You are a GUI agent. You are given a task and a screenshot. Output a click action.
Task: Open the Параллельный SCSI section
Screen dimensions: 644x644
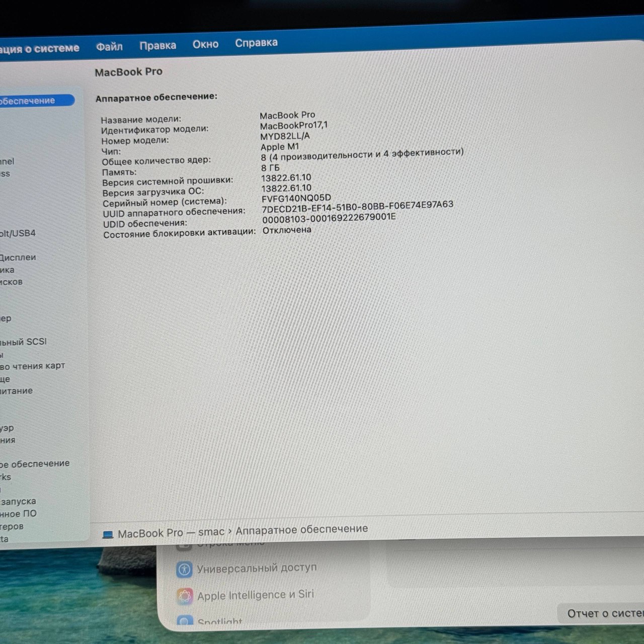[x=23, y=342]
